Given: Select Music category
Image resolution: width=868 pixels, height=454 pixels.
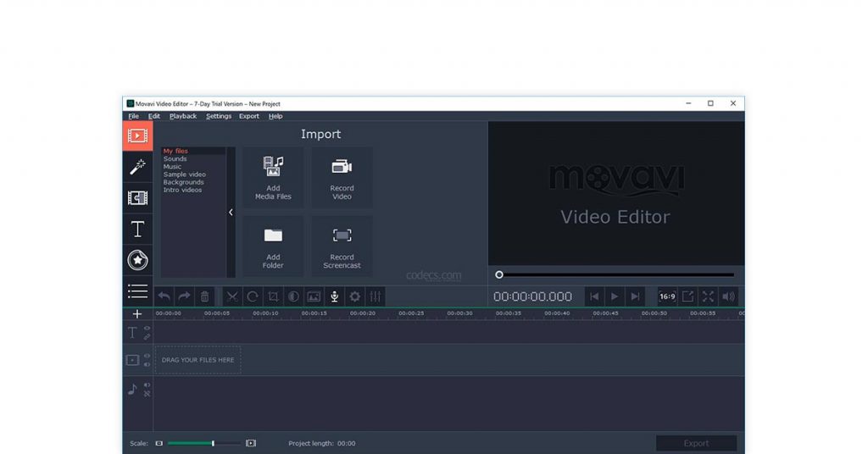Looking at the screenshot, I should point(172,167).
